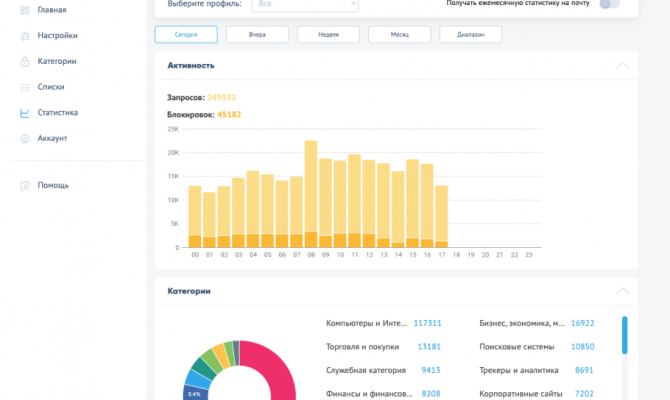
Task: Click the value 13181
Action: [x=429, y=347]
